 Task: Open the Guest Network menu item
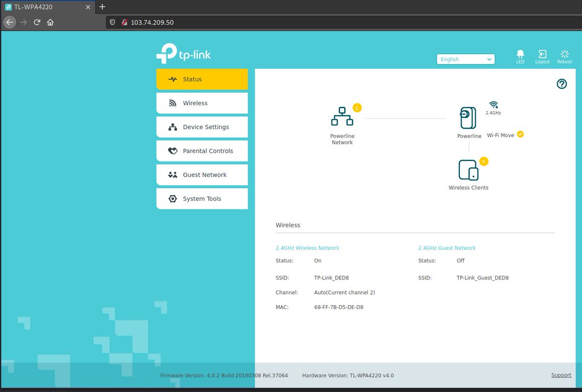click(202, 175)
